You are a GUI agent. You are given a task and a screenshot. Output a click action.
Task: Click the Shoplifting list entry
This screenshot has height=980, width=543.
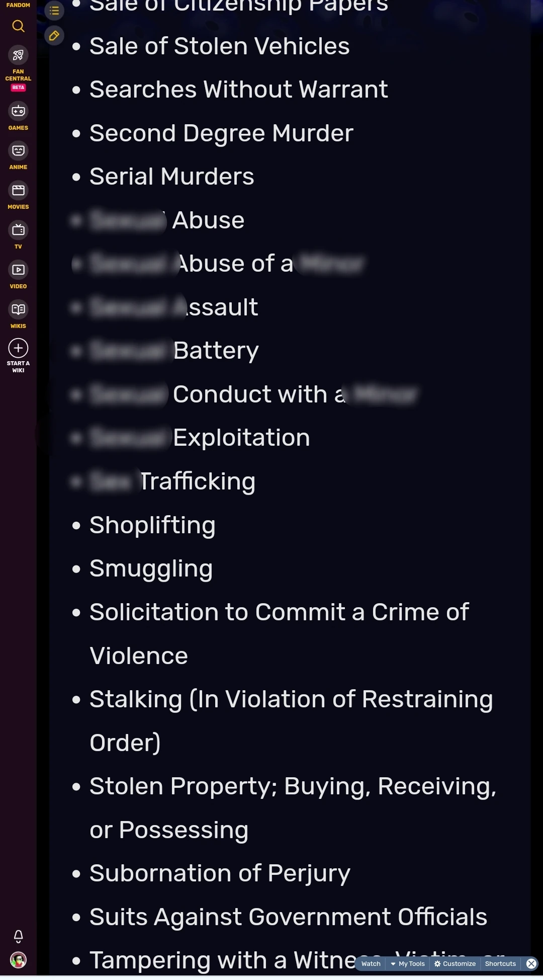(x=152, y=525)
